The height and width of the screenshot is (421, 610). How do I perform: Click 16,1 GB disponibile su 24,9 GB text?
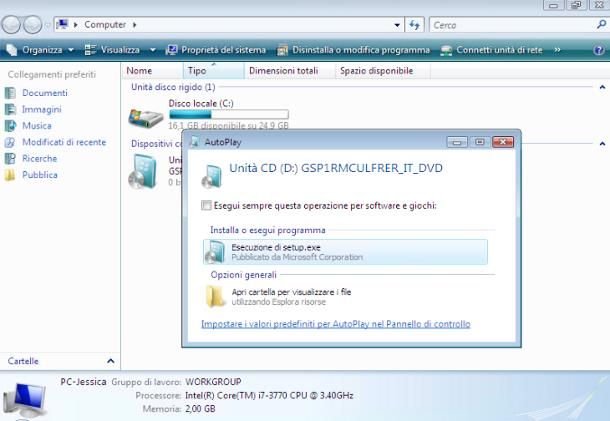pos(228,126)
